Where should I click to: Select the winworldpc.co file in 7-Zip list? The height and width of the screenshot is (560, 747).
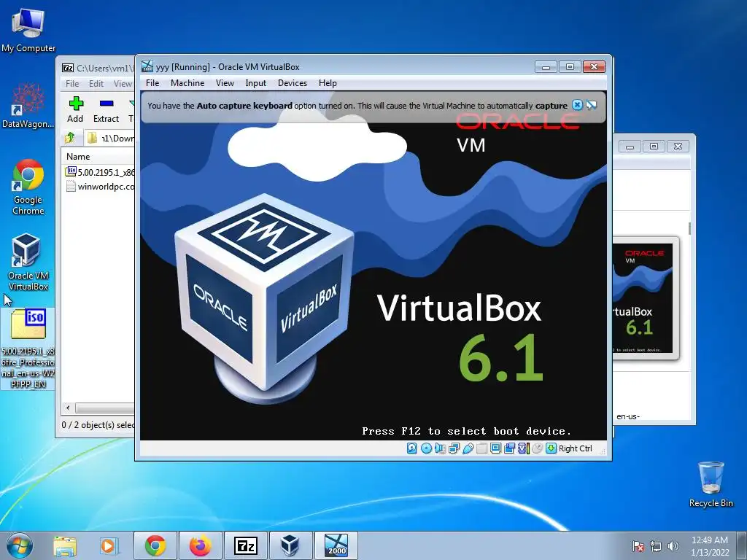100,186
